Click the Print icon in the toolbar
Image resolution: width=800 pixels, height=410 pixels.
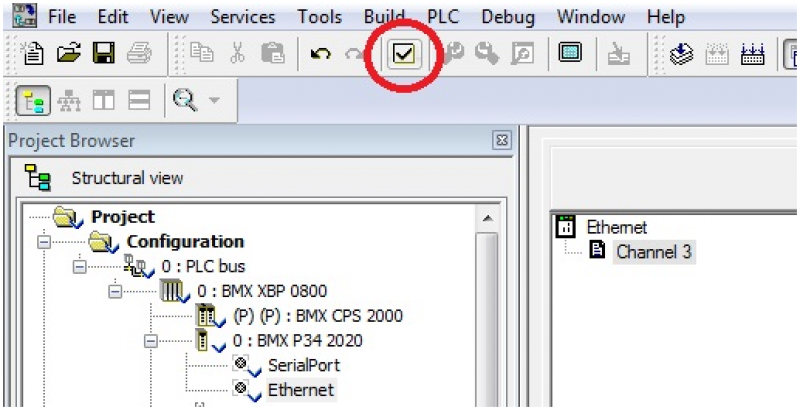(x=139, y=53)
